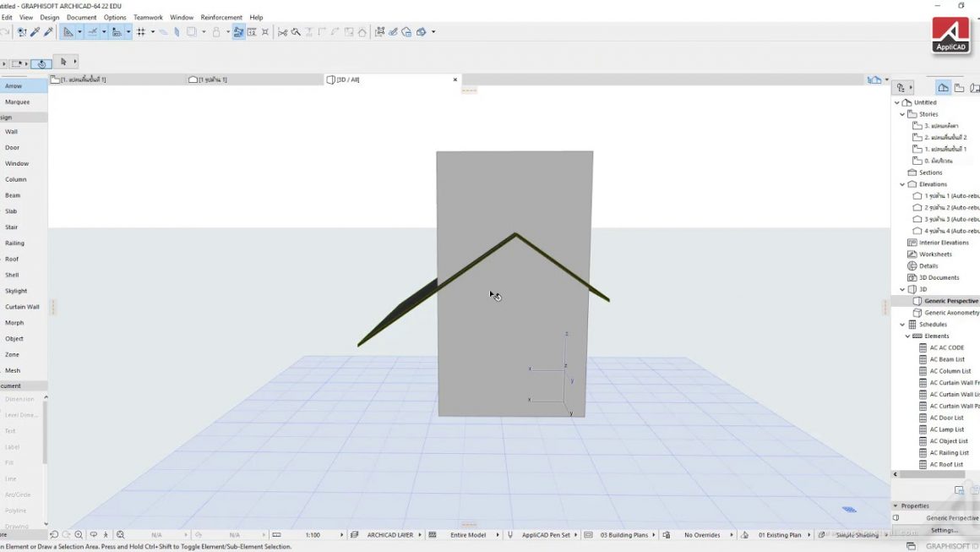Toggle the grid snap icon
This screenshot has width=980, height=552.
(x=141, y=32)
